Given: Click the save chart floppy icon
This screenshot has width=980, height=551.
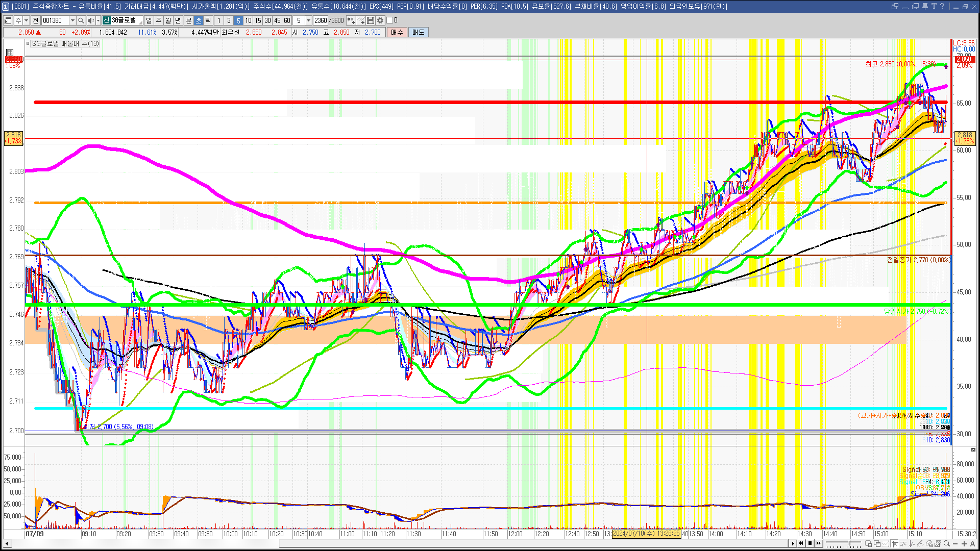Looking at the screenshot, I should [371, 20].
